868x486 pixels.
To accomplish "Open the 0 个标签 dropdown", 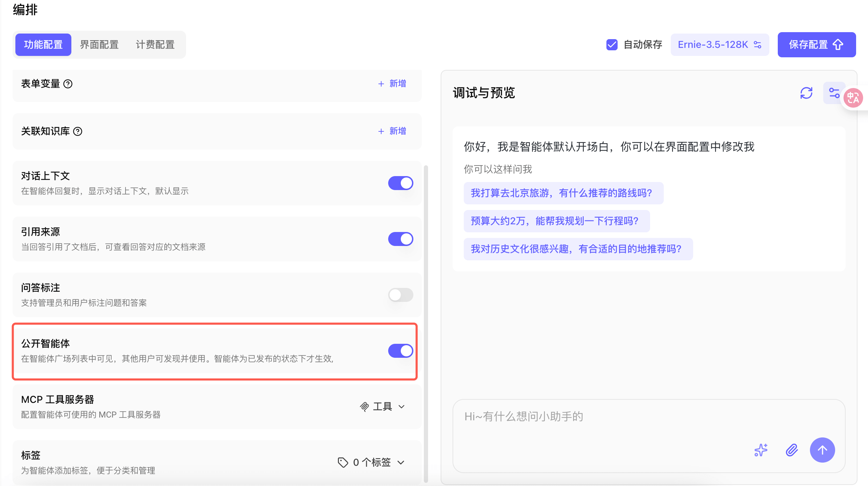I will (x=371, y=463).
